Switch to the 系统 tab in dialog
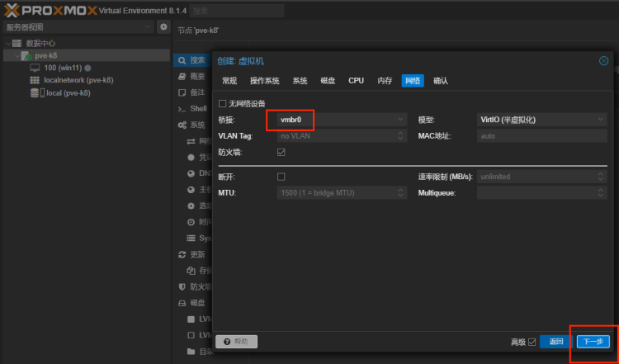 point(300,81)
